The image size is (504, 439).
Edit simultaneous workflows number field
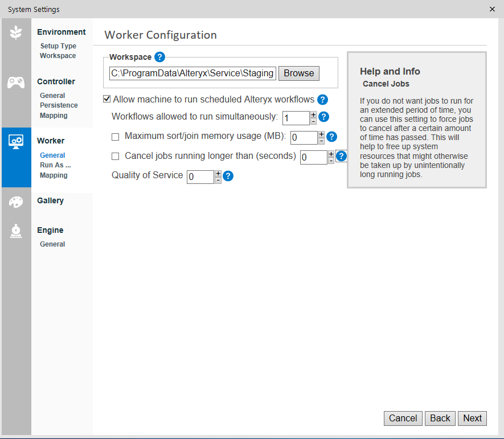[296, 118]
